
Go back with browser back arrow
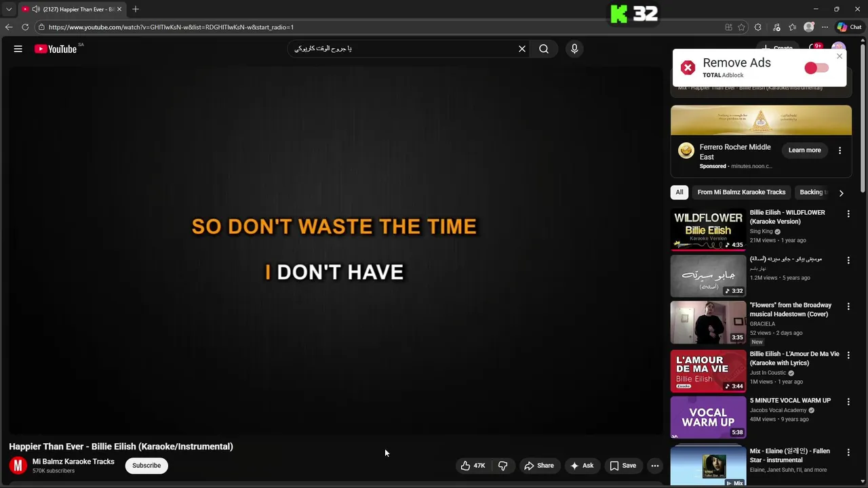tap(9, 27)
